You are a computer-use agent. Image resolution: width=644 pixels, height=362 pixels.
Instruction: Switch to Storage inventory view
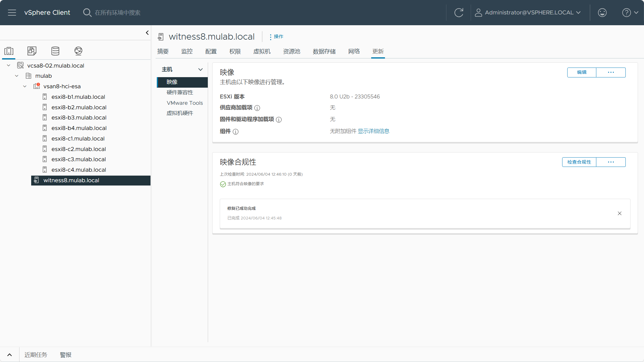[x=55, y=51]
